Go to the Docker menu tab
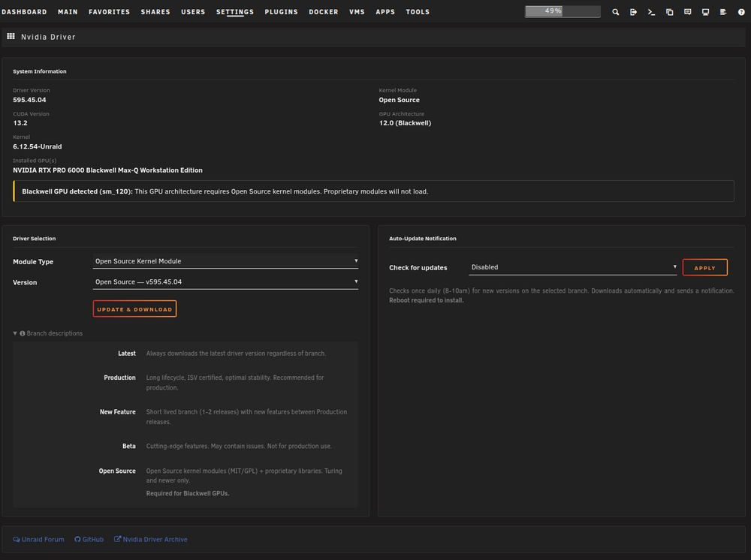Viewport: 751px width, 560px height. [x=323, y=12]
